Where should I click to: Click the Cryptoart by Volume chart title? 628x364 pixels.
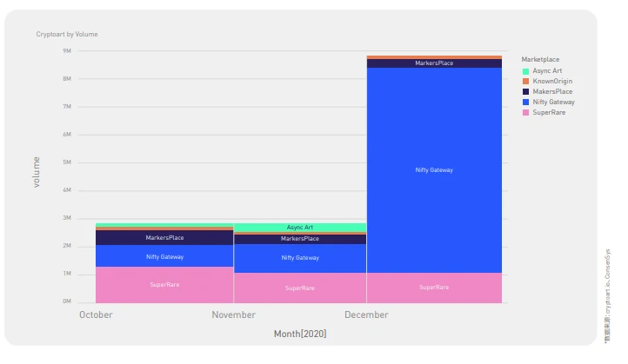tap(67, 35)
